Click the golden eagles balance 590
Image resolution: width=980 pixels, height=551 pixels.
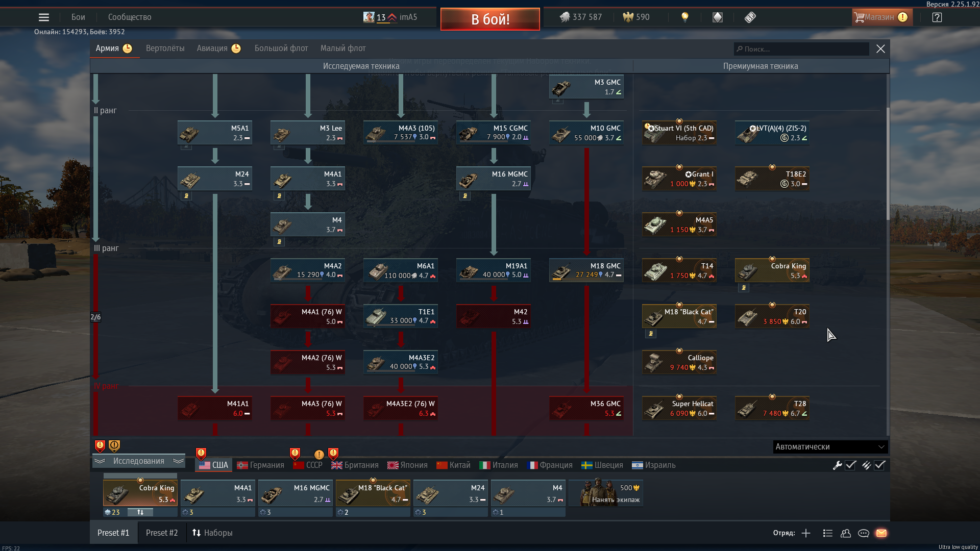pos(636,17)
